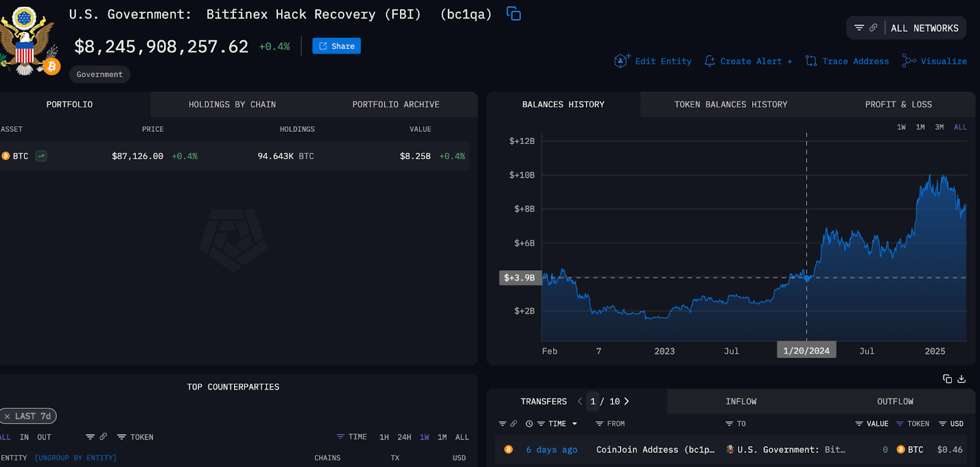The image size is (980, 467).
Task: Switch to the Outflow tab
Action: (895, 401)
